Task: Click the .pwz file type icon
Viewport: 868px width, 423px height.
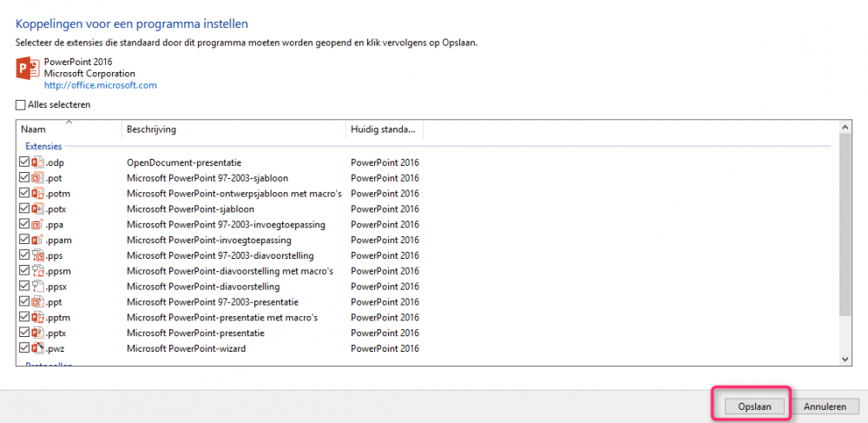Action: pos(37,348)
